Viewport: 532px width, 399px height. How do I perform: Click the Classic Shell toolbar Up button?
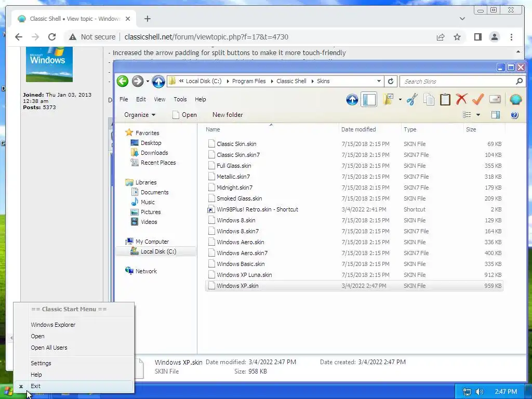click(x=352, y=99)
